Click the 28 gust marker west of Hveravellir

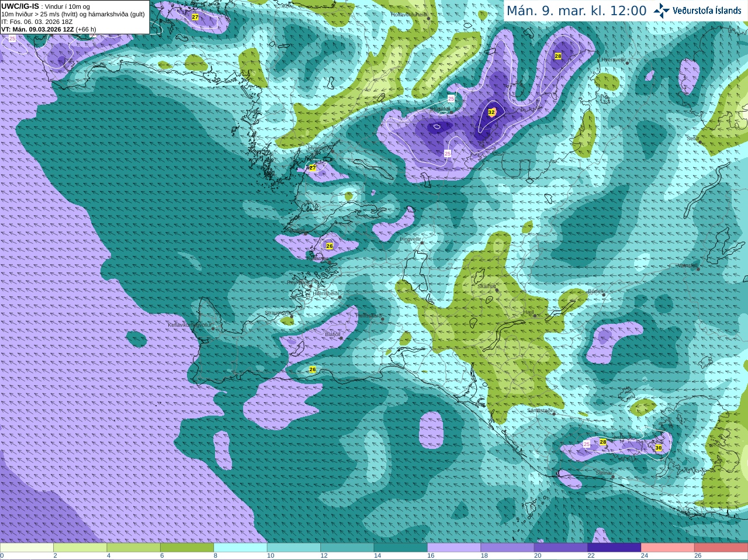pyautogui.click(x=558, y=56)
